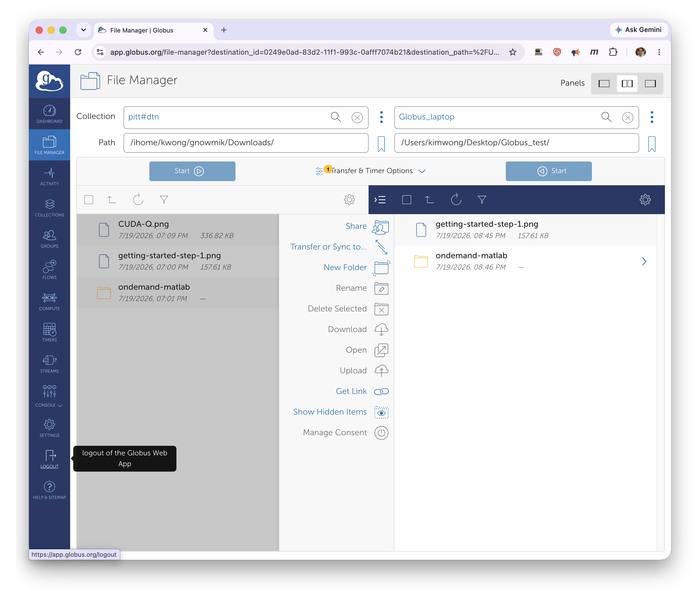Edit the left path field
This screenshot has width=700, height=598.
[x=246, y=143]
